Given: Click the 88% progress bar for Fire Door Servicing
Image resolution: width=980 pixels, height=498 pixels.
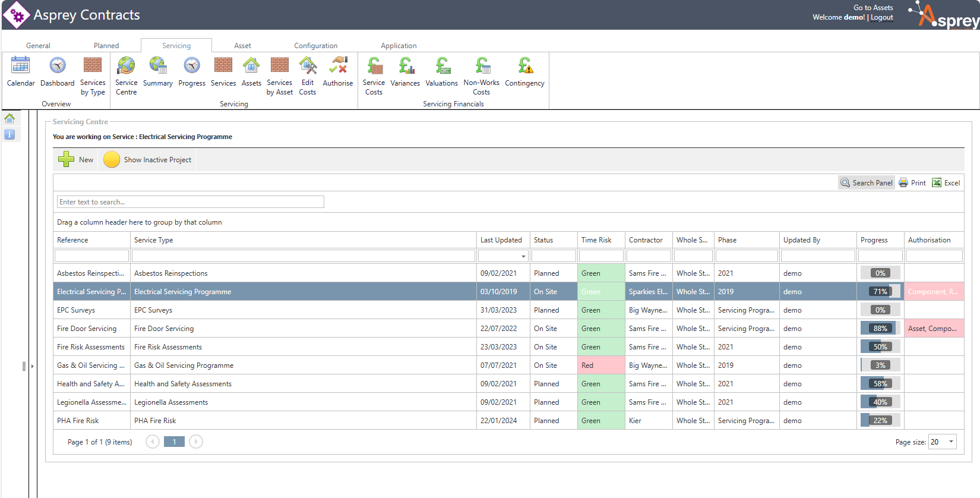Looking at the screenshot, I should (880, 329).
